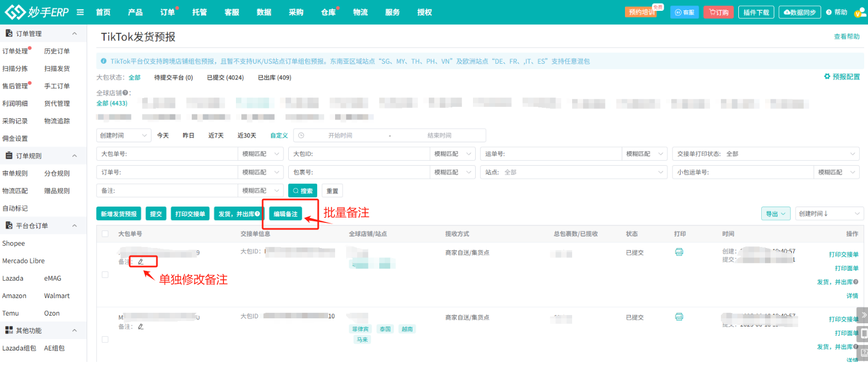Click the 其他功能 grid icon
This screenshot has height=369, width=868.
point(9,330)
